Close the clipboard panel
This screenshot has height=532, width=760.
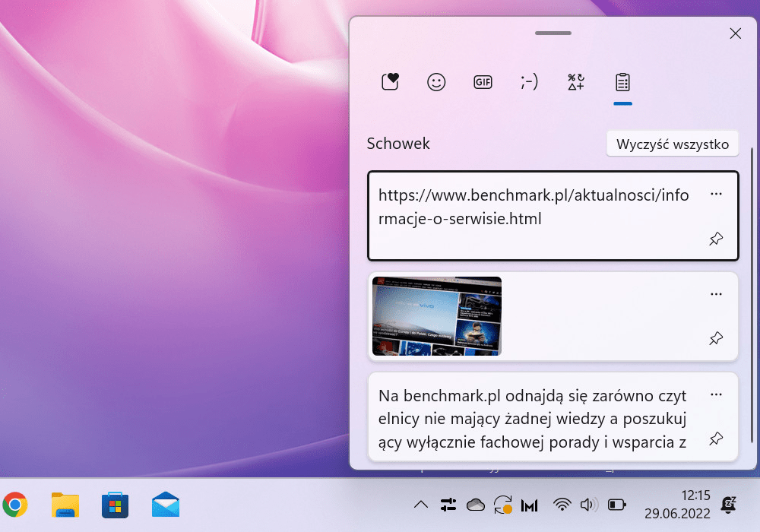click(735, 33)
